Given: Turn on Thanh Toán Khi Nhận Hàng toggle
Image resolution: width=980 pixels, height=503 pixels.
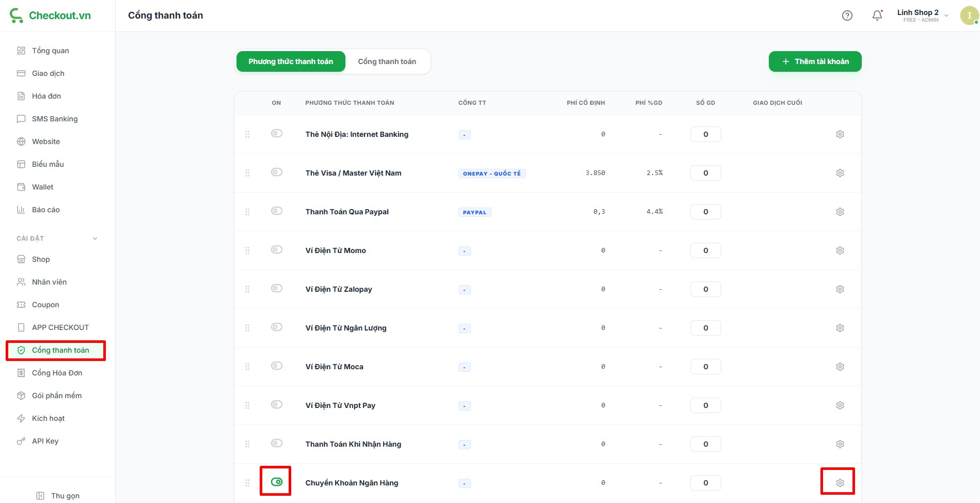Looking at the screenshot, I should [277, 444].
